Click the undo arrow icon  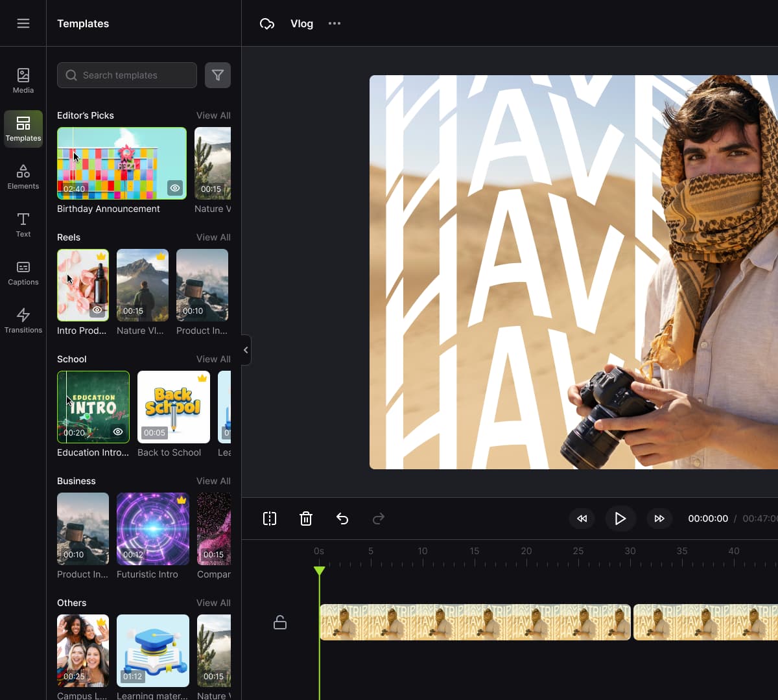342,519
